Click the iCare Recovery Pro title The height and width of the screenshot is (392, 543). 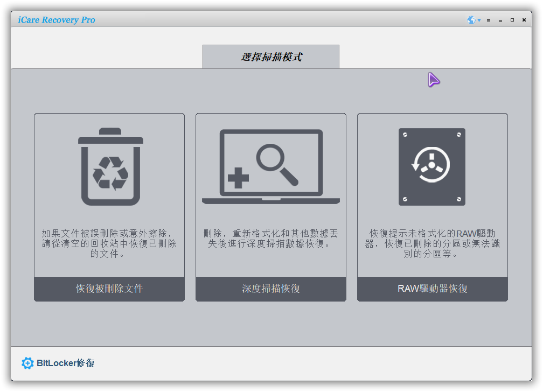[57, 20]
